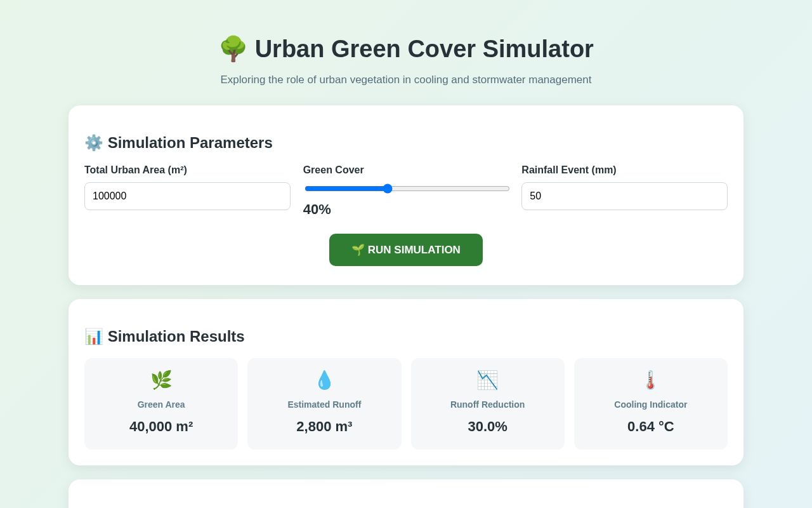Click the 30.0% runoff reduction value
The width and height of the screenshot is (812, 508).
[487, 427]
